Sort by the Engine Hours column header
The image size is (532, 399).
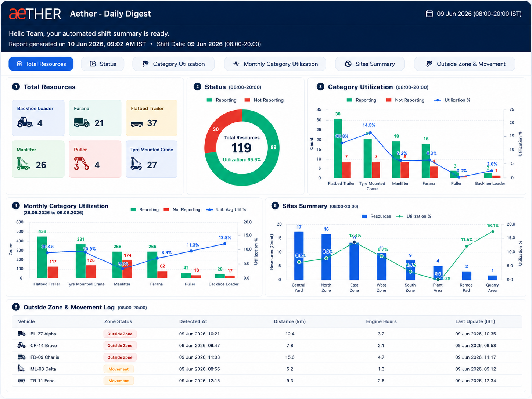[x=381, y=321]
